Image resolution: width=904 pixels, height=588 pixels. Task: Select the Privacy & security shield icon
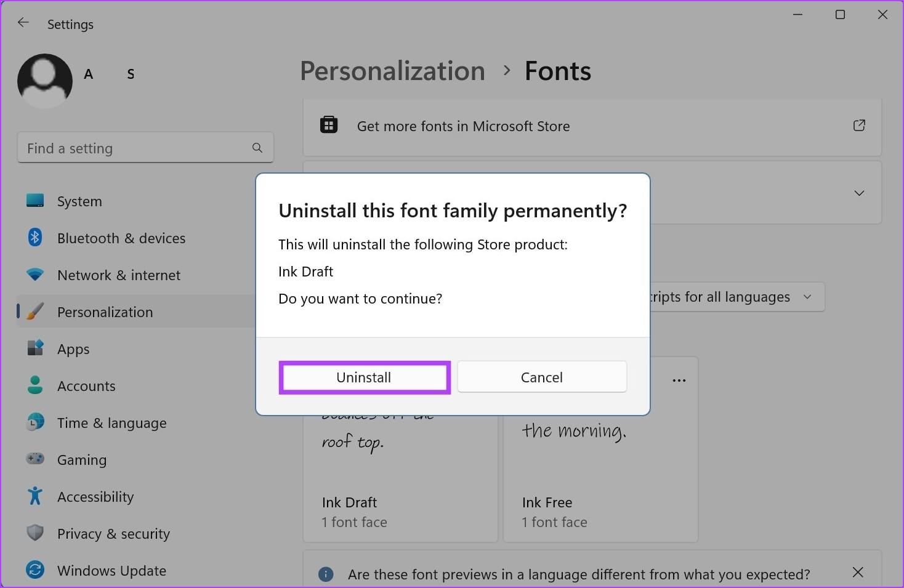pos(35,533)
